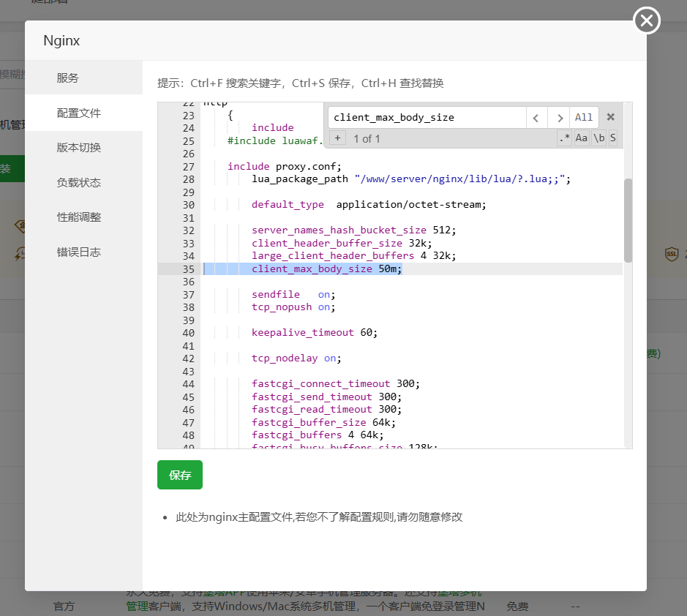Click the client_max_body_size 50m line

(x=326, y=269)
